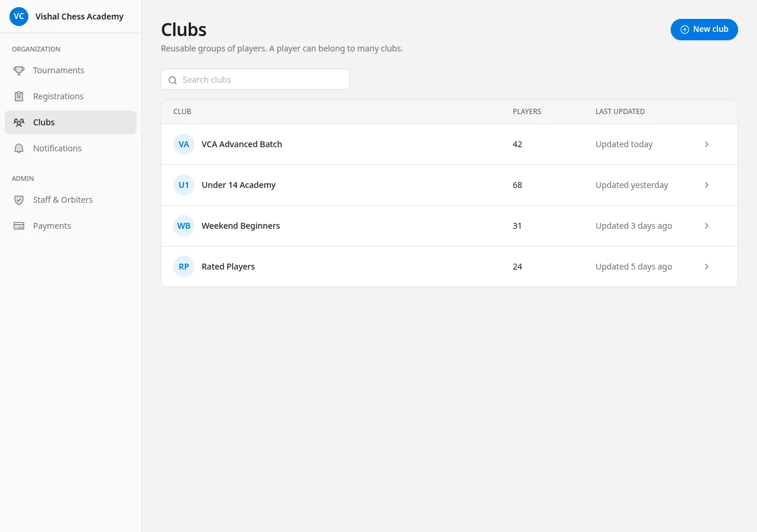The image size is (757, 532).
Task: Select Clubs in the sidebar
Action: [70, 122]
